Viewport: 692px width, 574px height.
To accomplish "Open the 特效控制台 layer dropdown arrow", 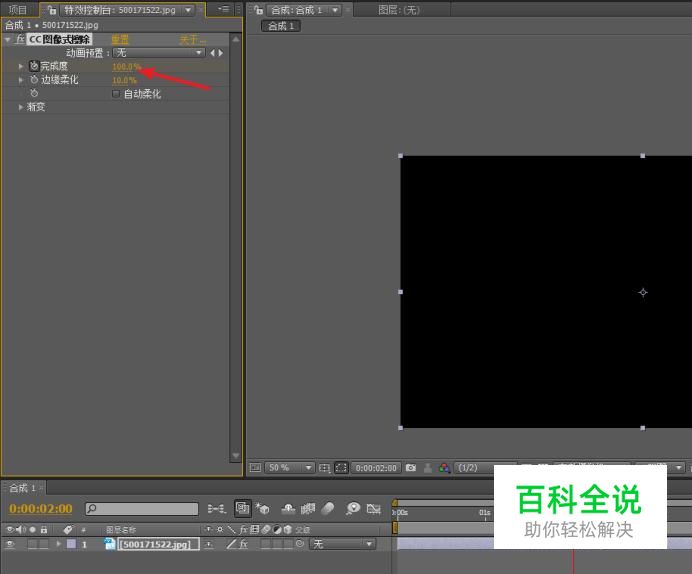I will pyautogui.click(x=188, y=10).
